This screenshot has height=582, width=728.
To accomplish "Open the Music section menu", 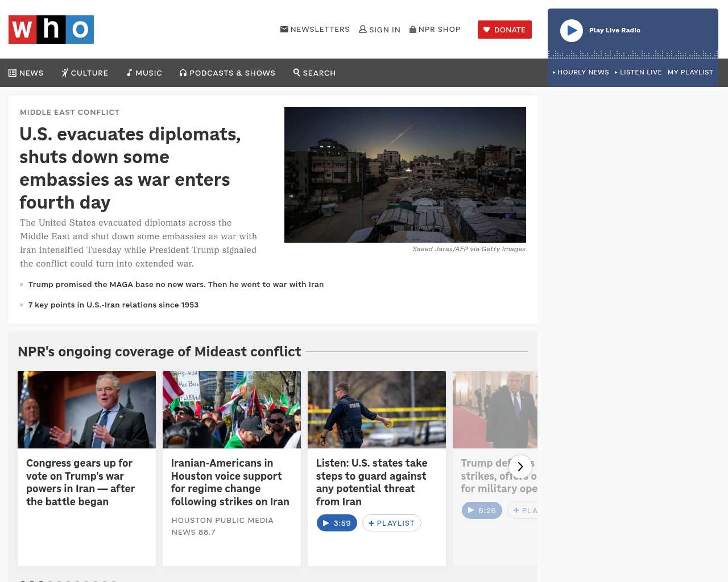I will pos(144,73).
